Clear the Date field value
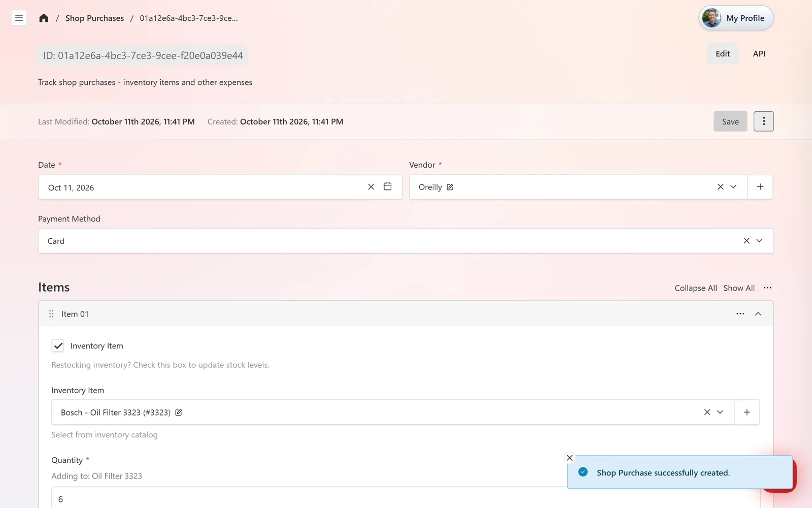Viewport: 812px width, 508px height. [371, 187]
